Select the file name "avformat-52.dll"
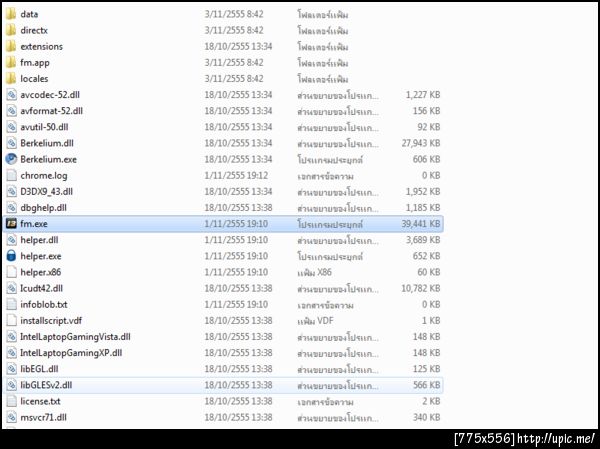 (x=52, y=111)
